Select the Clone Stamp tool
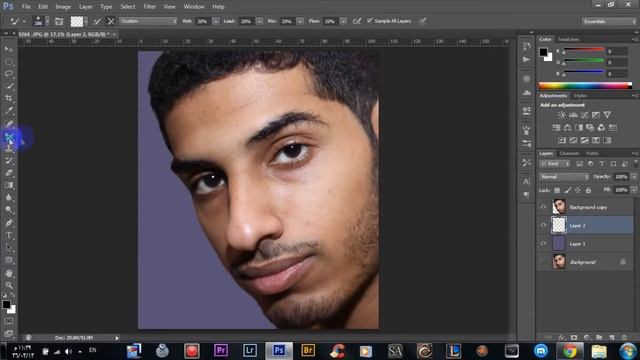640x360 pixels. point(9,149)
